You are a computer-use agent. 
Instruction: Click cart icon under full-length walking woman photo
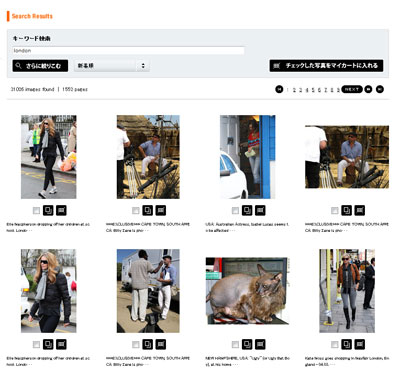point(61,210)
